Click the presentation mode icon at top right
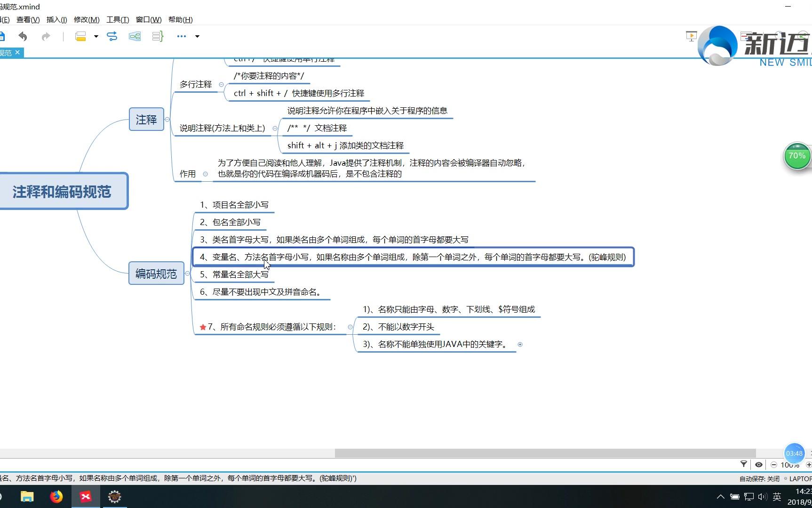Image resolution: width=812 pixels, height=508 pixels. [x=691, y=36]
